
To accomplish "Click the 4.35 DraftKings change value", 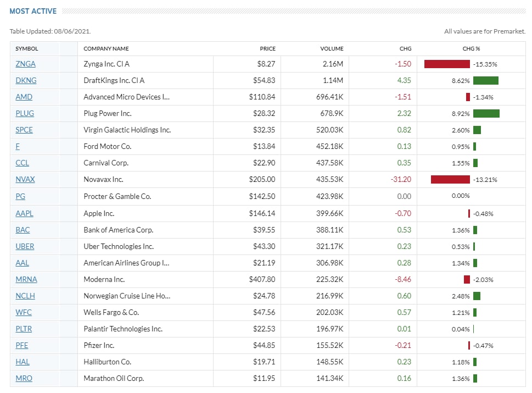I will coord(404,80).
